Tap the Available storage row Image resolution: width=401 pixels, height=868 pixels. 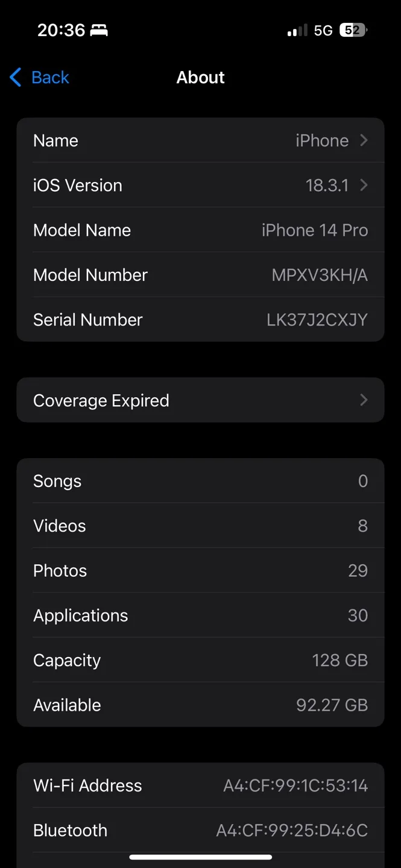[x=200, y=705]
